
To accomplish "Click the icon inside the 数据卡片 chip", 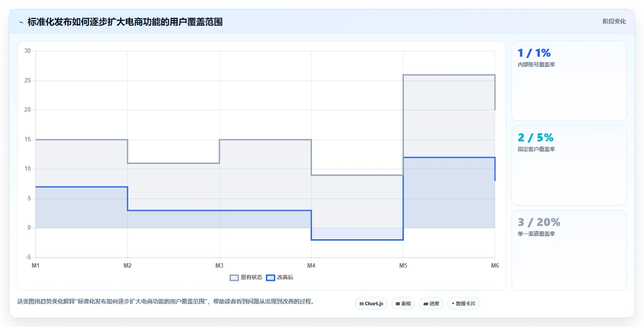I will coord(453,304).
